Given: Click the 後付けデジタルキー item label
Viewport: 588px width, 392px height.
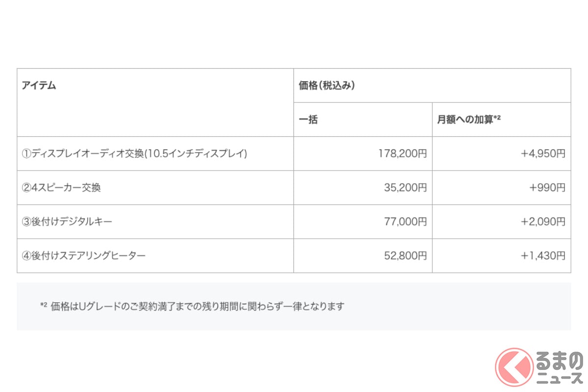Looking at the screenshot, I should [x=67, y=222].
